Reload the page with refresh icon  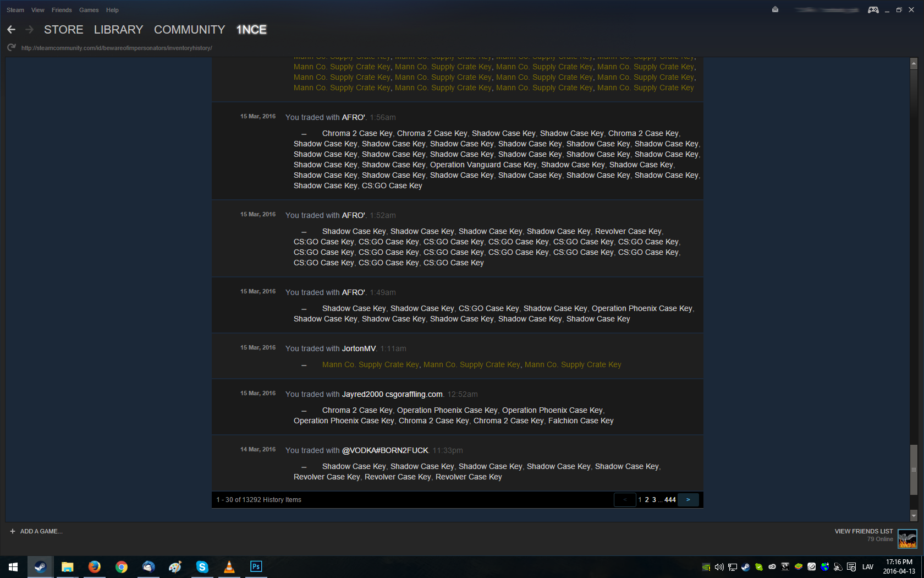coord(11,48)
